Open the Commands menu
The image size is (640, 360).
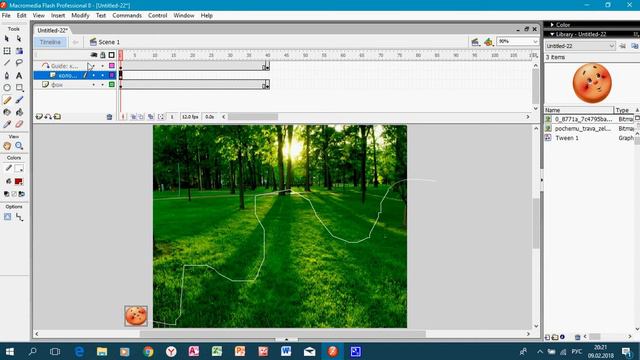click(x=127, y=16)
